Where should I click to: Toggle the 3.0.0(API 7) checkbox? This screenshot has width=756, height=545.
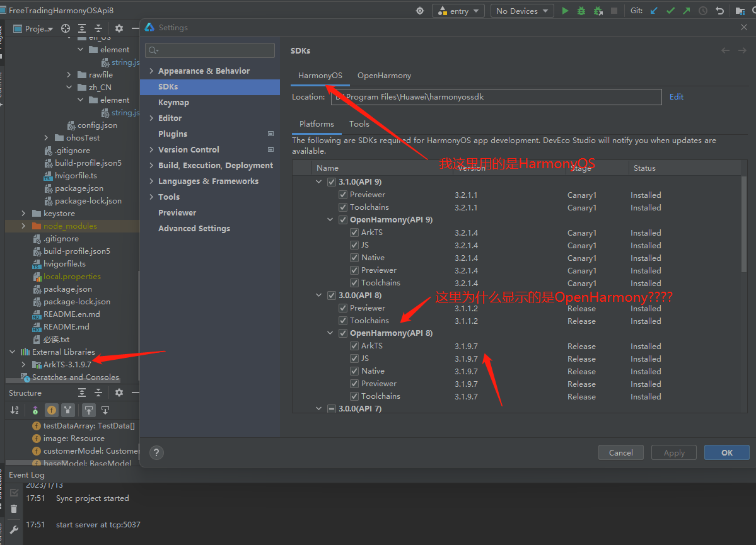(332, 409)
